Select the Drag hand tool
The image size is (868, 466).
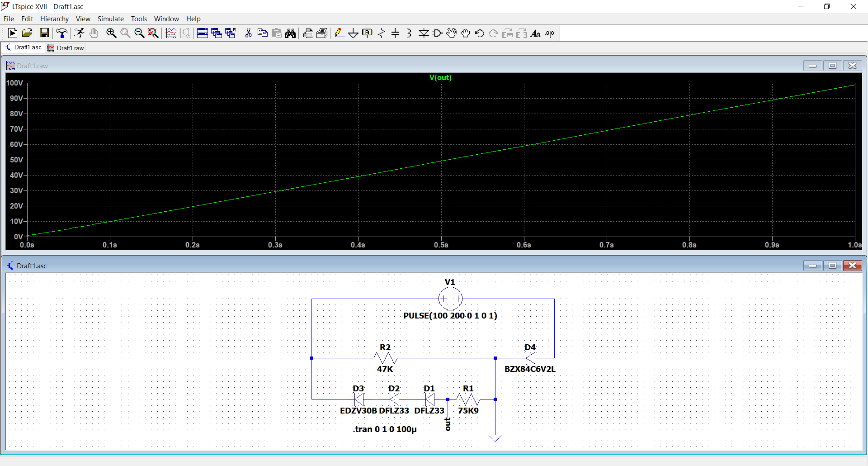pos(466,33)
